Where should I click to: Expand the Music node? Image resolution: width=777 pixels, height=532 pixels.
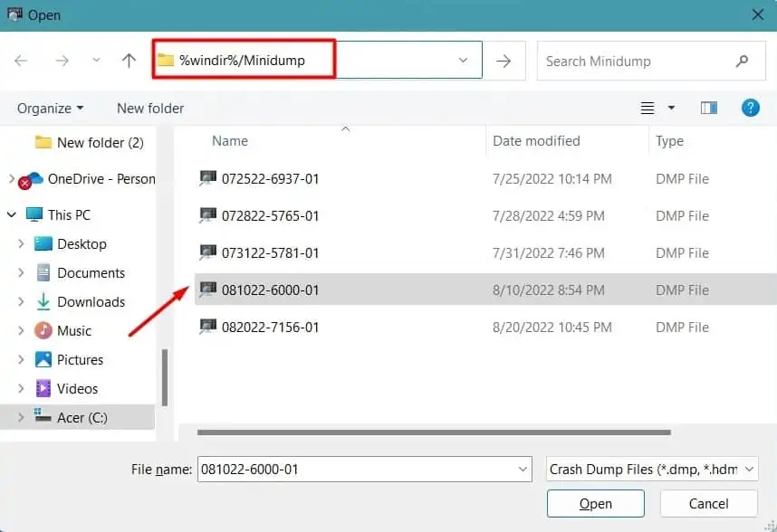[21, 330]
